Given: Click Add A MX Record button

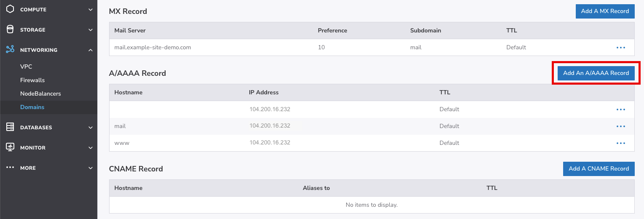Looking at the screenshot, I should 605,11.
